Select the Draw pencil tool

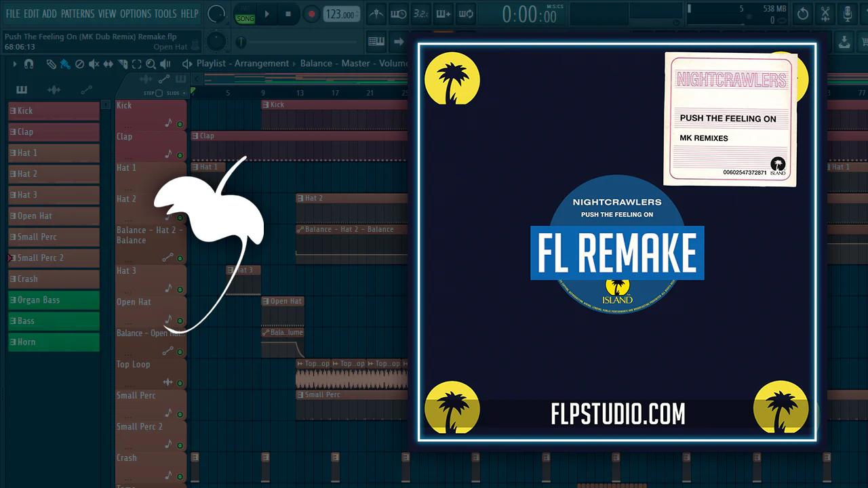pyautogui.click(x=52, y=64)
